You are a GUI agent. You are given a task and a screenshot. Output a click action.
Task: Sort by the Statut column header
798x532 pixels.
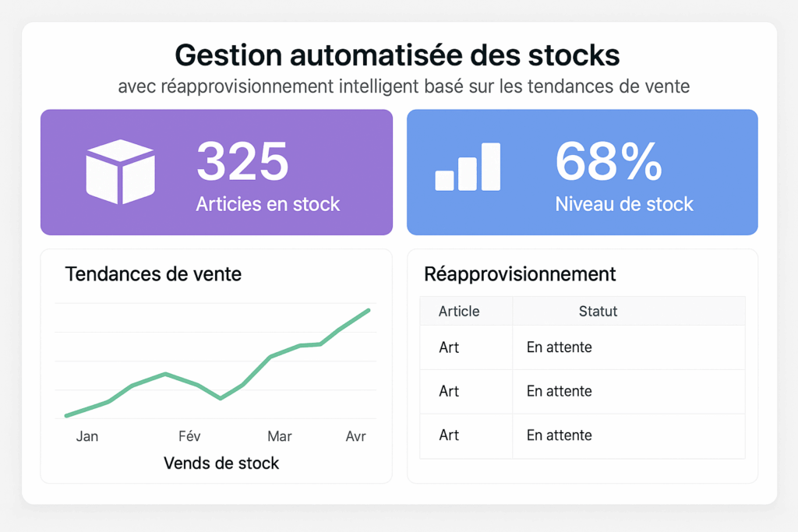coord(598,312)
